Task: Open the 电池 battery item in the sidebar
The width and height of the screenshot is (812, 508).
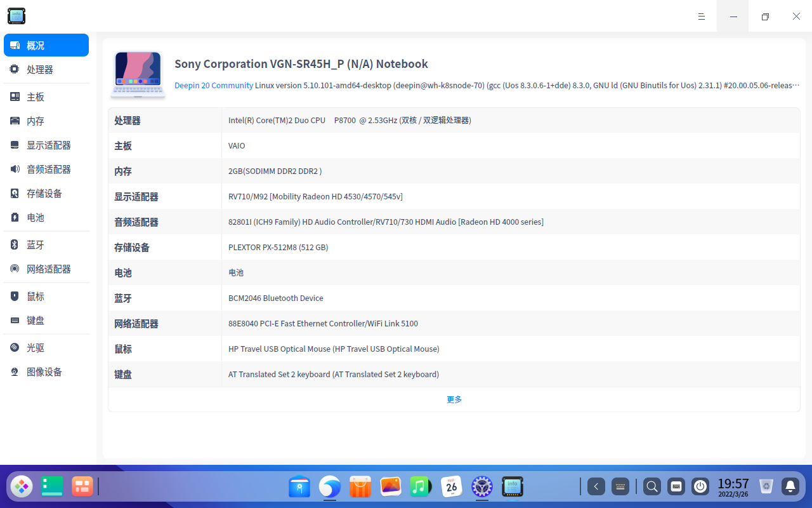Action: (x=46, y=217)
